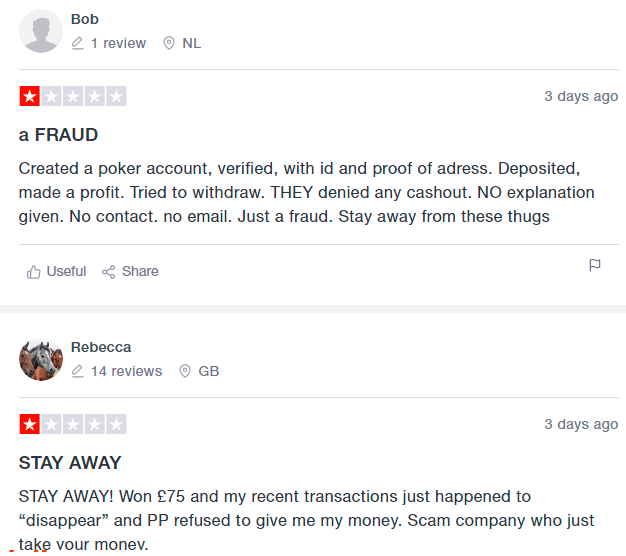Flag Bob's review with the flag icon

[x=595, y=266]
